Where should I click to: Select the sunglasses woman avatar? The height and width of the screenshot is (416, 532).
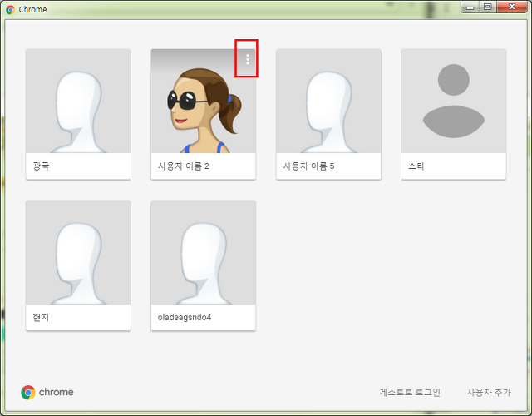coord(203,101)
